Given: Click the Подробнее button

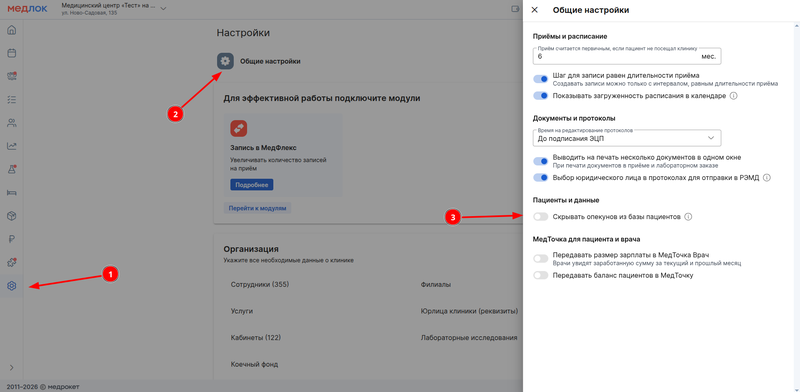Looking at the screenshot, I should (x=252, y=185).
